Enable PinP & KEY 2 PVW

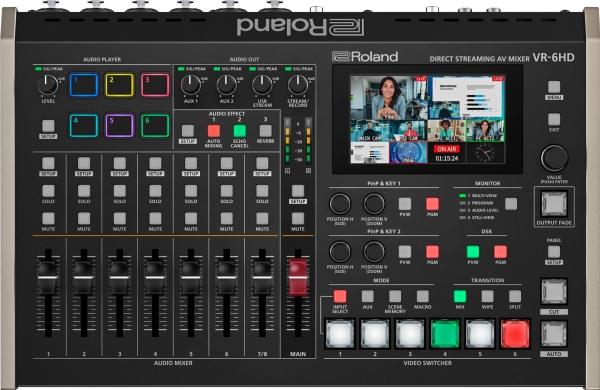(405, 252)
